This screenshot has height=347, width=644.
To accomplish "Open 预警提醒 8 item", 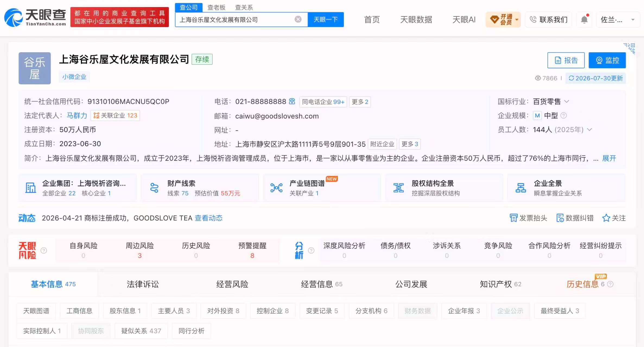I will pos(252,250).
